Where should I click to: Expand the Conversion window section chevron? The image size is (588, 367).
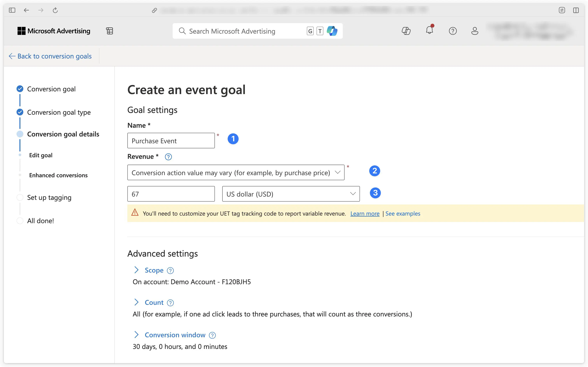[x=136, y=335]
